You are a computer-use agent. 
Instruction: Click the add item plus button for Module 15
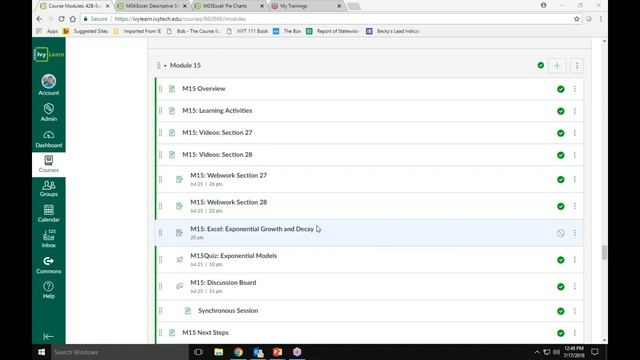coord(557,66)
